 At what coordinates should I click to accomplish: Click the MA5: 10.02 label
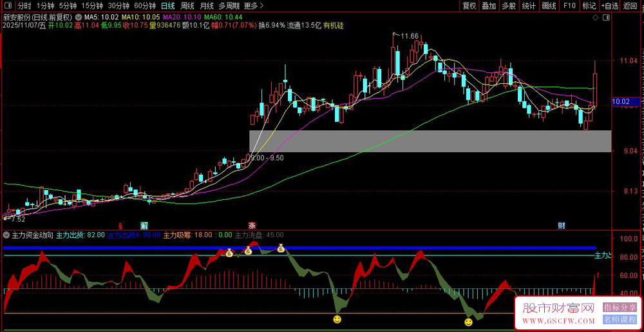click(x=101, y=17)
